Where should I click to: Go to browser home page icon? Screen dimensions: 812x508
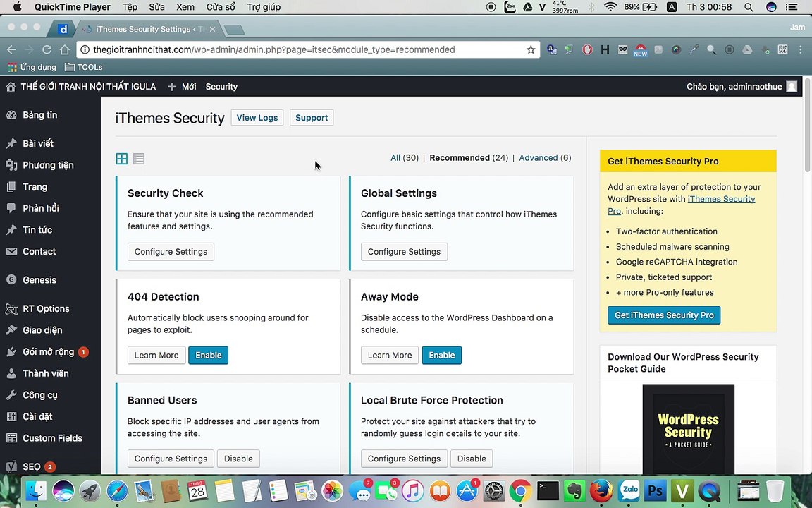tap(65, 50)
